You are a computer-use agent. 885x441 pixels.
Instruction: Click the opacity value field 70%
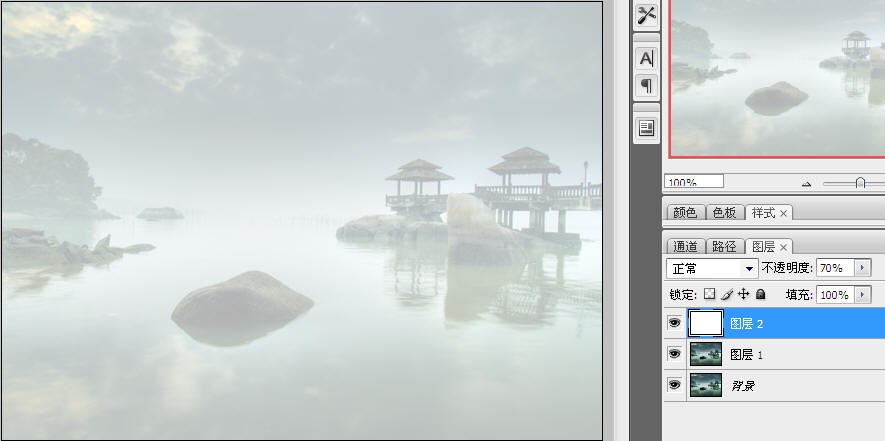coord(835,268)
